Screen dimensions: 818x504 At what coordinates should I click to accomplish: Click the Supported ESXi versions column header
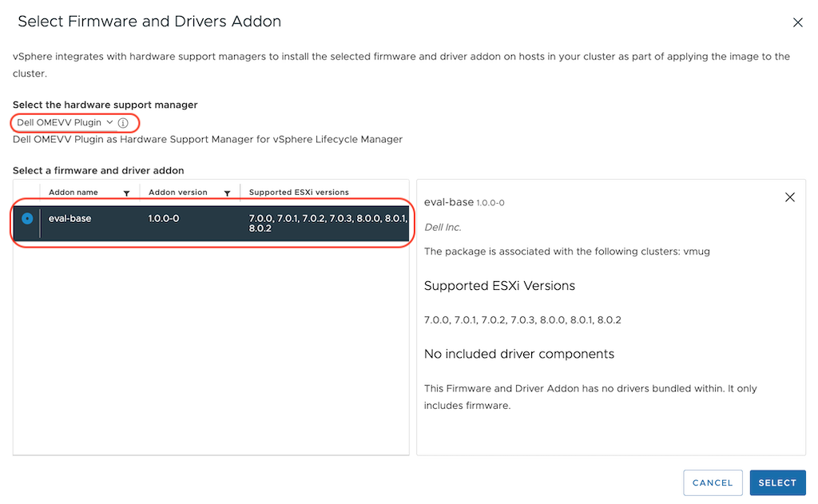(x=299, y=192)
